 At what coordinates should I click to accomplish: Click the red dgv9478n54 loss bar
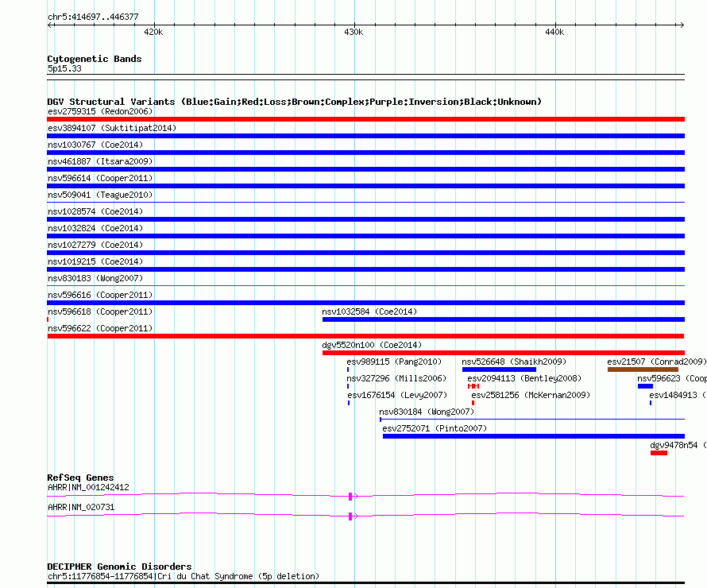pyautogui.click(x=659, y=453)
